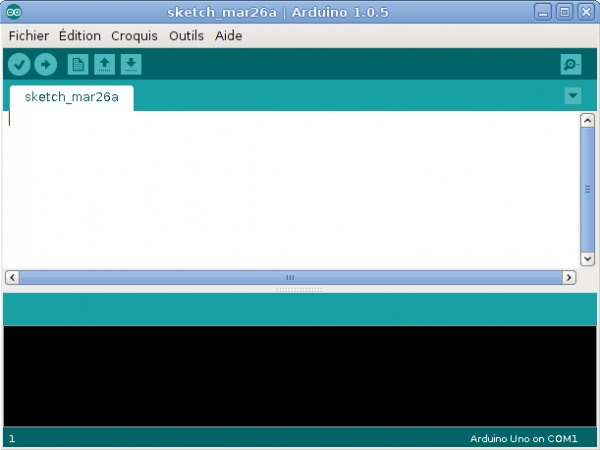The height and width of the screenshot is (450, 600).
Task: Click the horizontal scroll right arrow
Action: pyautogui.click(x=568, y=277)
